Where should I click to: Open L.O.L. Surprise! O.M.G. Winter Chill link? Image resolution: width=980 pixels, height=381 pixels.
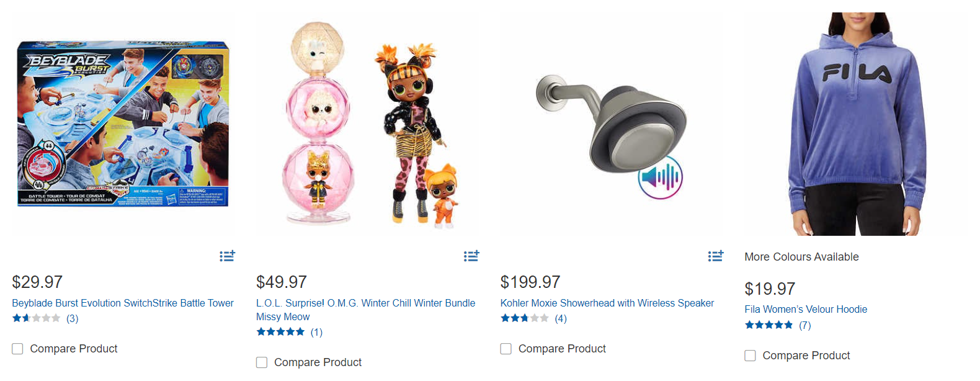tap(366, 310)
